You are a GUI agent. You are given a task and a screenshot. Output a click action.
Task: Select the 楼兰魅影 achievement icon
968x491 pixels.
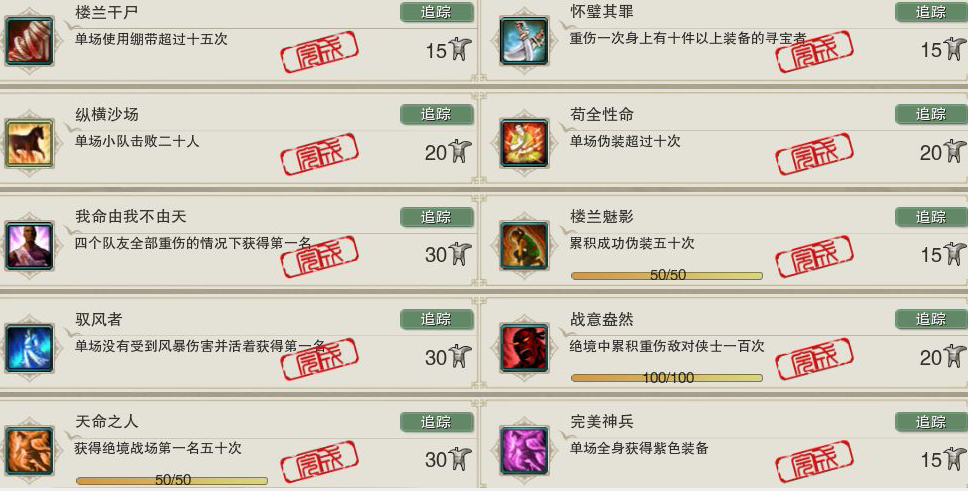point(524,246)
